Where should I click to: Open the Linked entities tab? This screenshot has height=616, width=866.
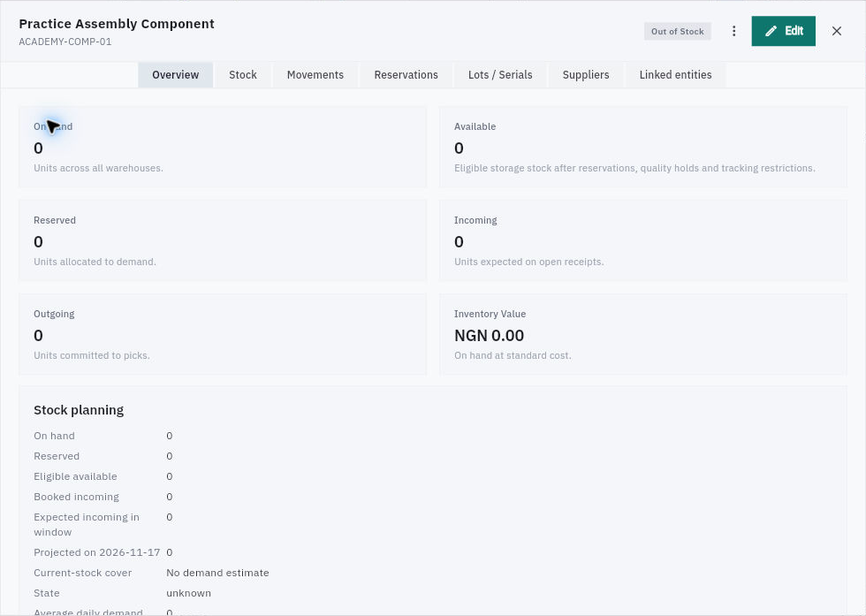click(675, 74)
